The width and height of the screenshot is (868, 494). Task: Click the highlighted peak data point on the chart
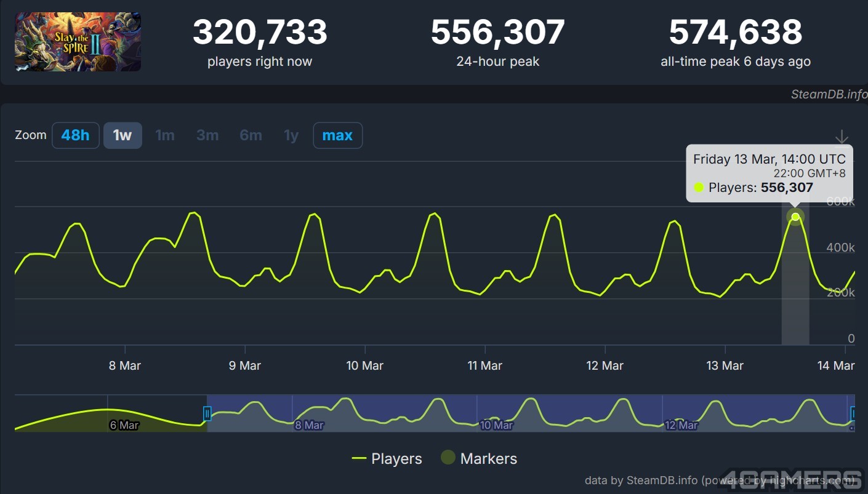pos(795,217)
